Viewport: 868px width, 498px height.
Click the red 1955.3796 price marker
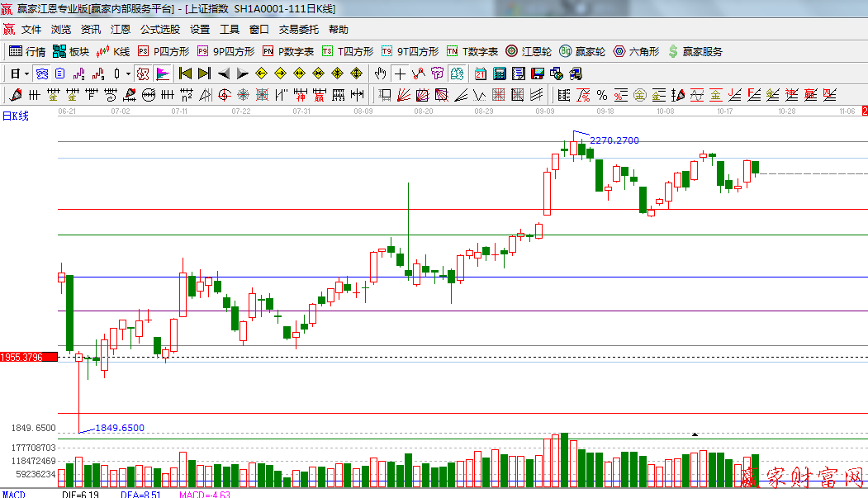[28, 357]
